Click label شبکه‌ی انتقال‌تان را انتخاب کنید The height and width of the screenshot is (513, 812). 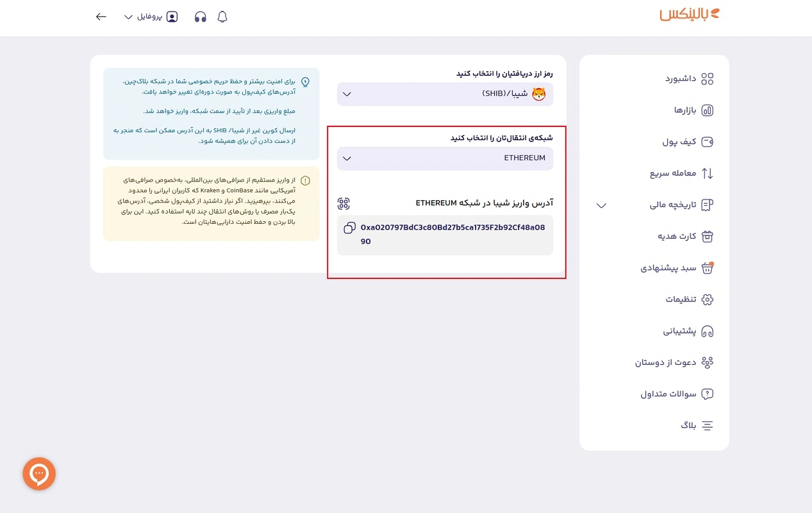(501, 138)
